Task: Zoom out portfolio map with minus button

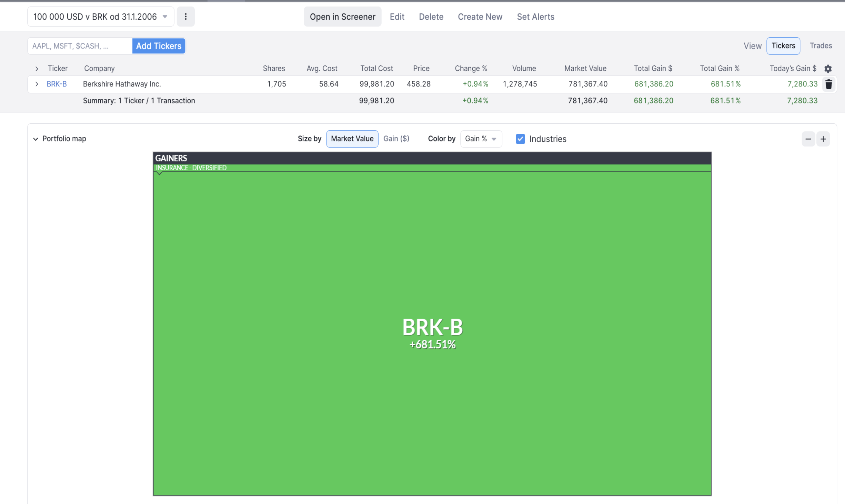Action: point(808,139)
